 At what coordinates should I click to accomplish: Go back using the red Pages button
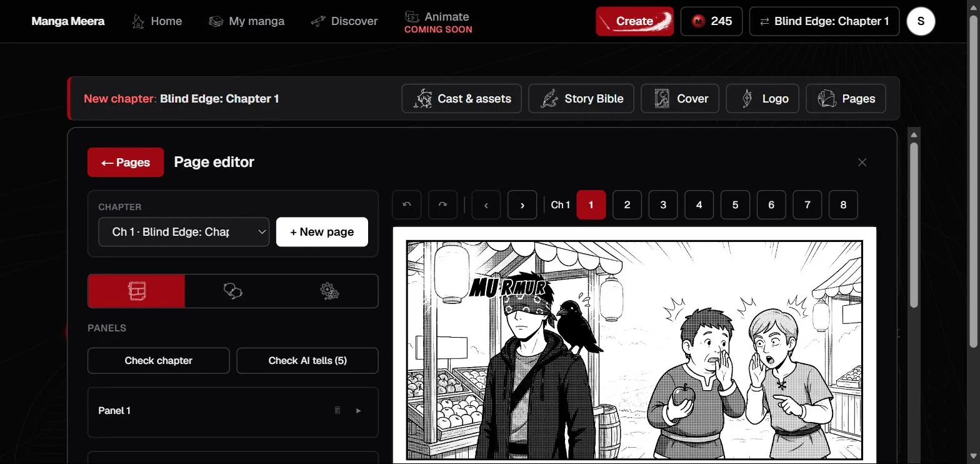[126, 163]
